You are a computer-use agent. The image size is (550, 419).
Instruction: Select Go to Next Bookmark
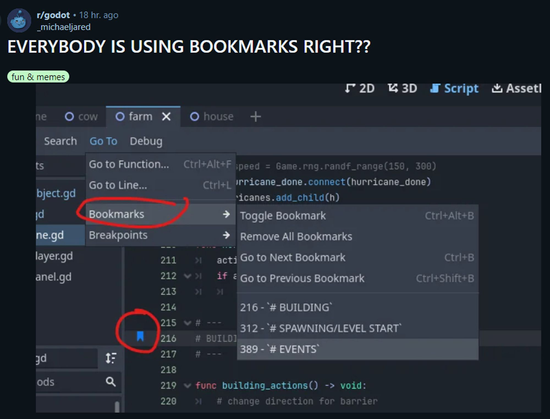358,257
